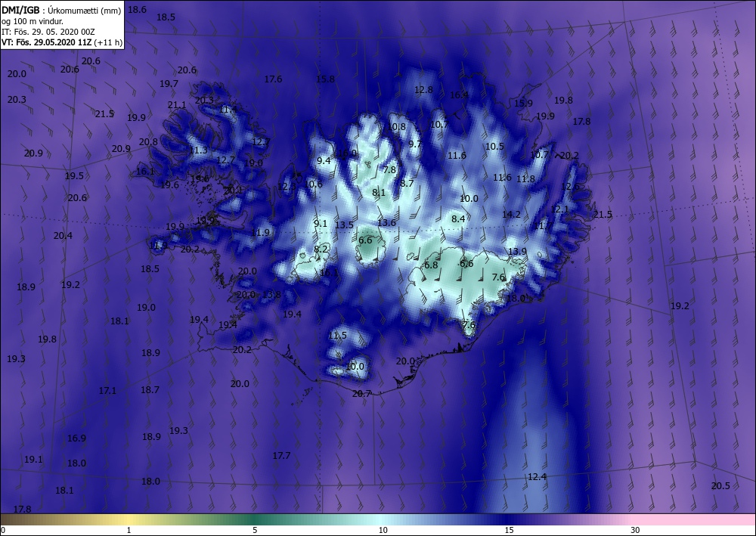Click the 16.9 map value
This screenshot has height=536, width=756.
[76, 438]
